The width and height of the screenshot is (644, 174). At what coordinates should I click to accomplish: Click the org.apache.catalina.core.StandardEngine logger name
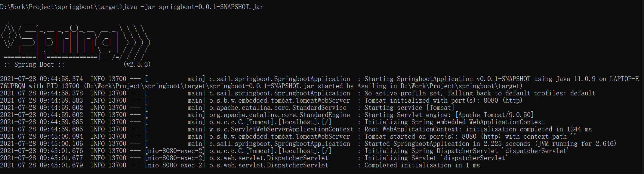(x=279, y=115)
